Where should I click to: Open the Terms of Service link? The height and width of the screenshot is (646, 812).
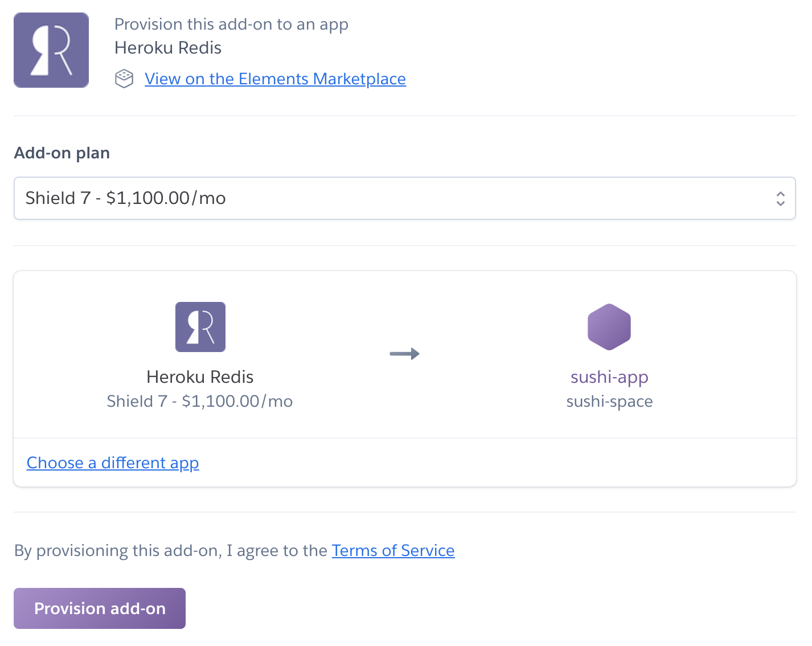[393, 550]
